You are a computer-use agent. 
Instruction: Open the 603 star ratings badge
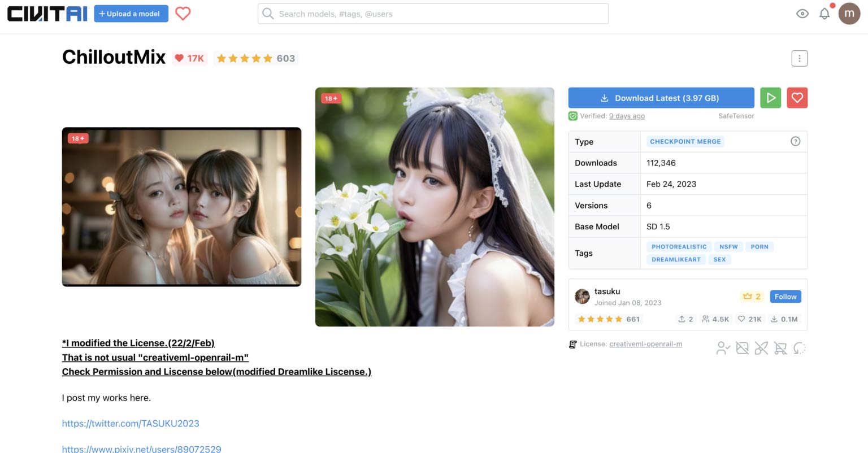(256, 58)
